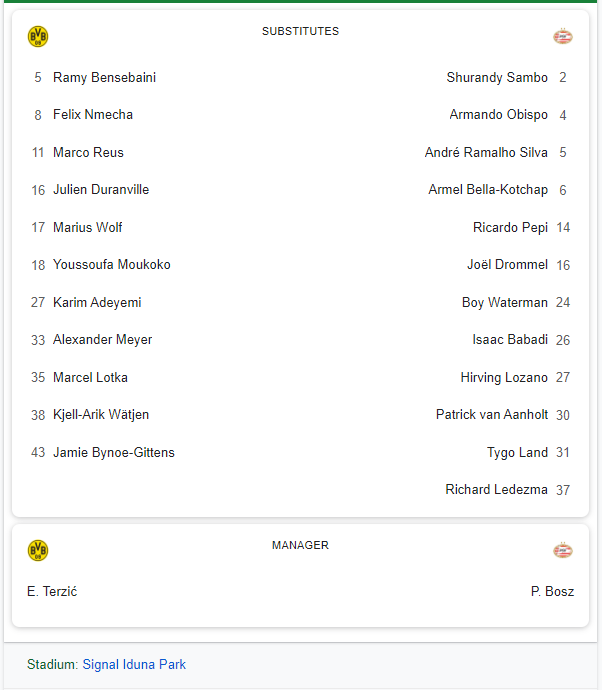The image size is (602, 690).
Task: Select Jamie Bynoe-Gittens entry
Action: pos(114,452)
